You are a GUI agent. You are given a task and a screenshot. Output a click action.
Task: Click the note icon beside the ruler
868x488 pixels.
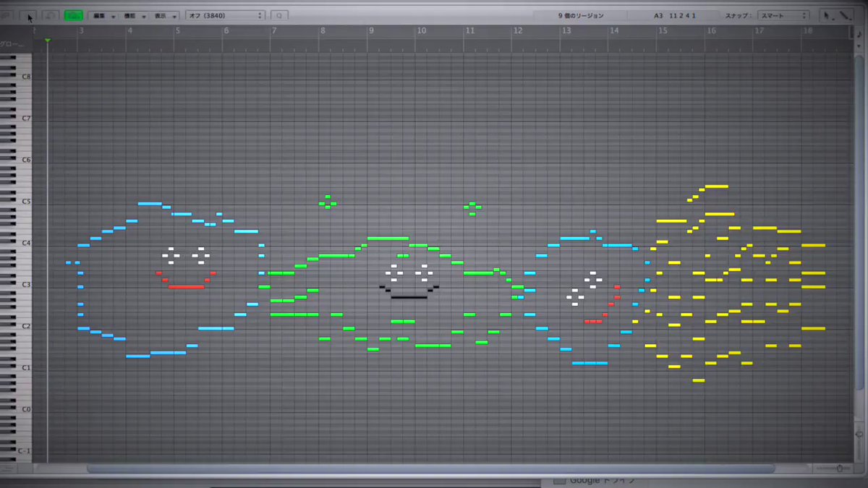[859, 34]
